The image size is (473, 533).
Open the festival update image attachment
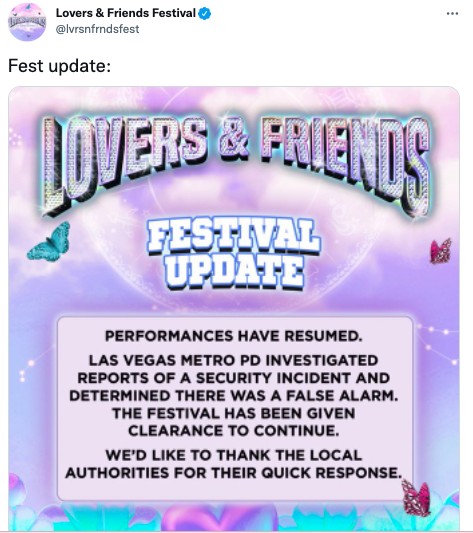pyautogui.click(x=234, y=309)
